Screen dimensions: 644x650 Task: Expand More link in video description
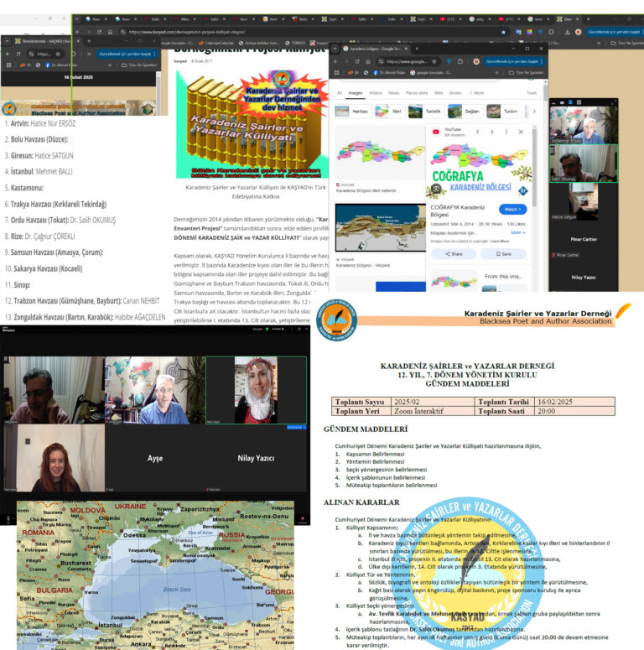pyautogui.click(x=518, y=232)
